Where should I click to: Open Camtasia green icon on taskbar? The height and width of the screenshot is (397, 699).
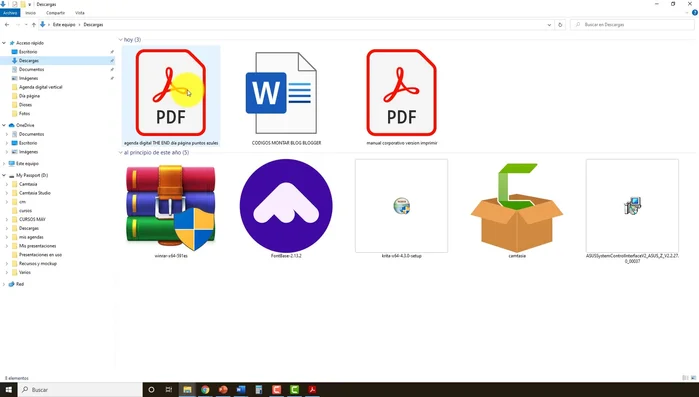pyautogui.click(x=294, y=389)
